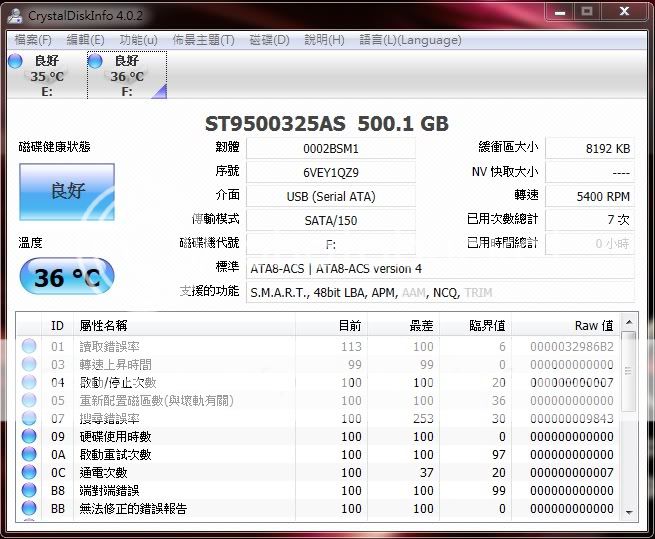The height and width of the screenshot is (539, 655).
Task: Minimize the CrystalDiskInfo window
Action: (560, 13)
